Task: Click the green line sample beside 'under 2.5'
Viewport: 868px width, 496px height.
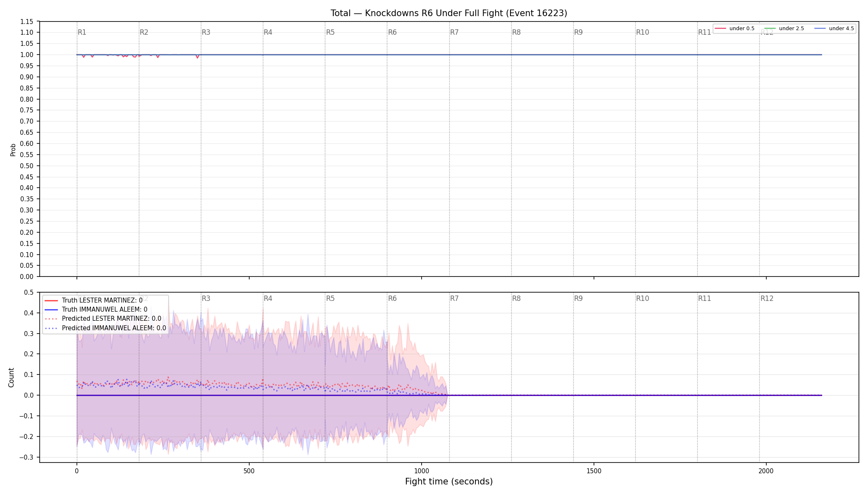Action: click(770, 29)
